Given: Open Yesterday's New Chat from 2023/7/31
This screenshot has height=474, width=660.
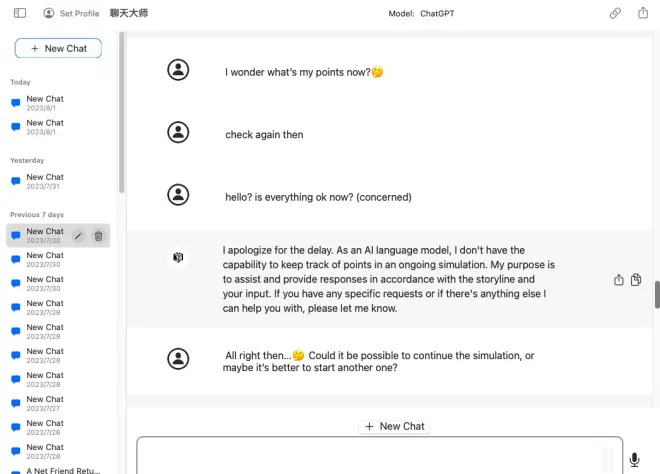Looking at the screenshot, I should pyautogui.click(x=45, y=181).
